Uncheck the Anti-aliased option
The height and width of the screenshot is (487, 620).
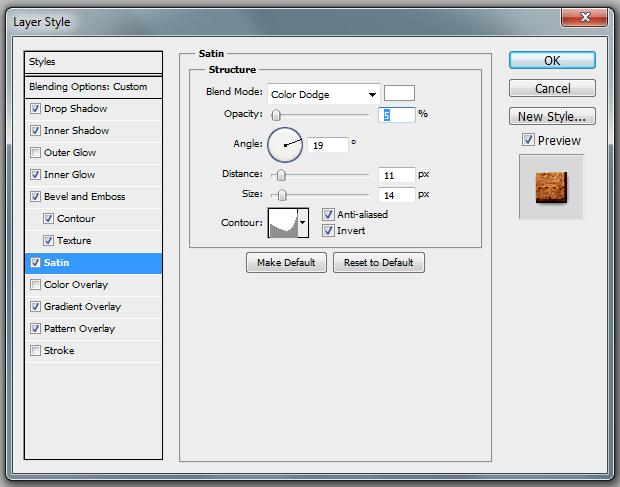[329, 215]
